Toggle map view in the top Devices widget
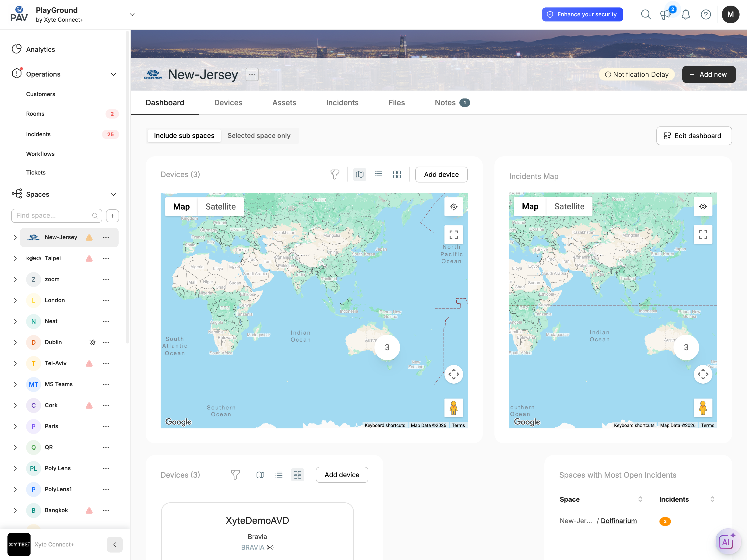The width and height of the screenshot is (747, 560). pyautogui.click(x=360, y=175)
